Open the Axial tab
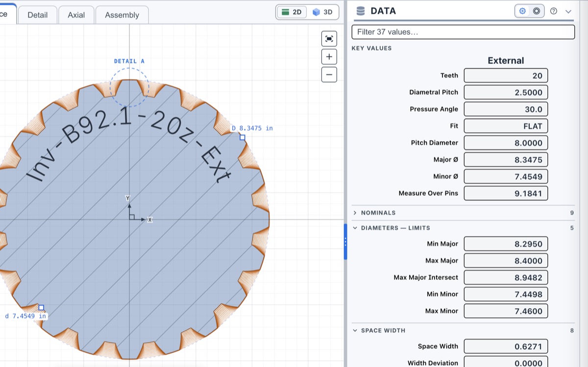Image resolution: width=588 pixels, height=367 pixels. click(x=76, y=15)
